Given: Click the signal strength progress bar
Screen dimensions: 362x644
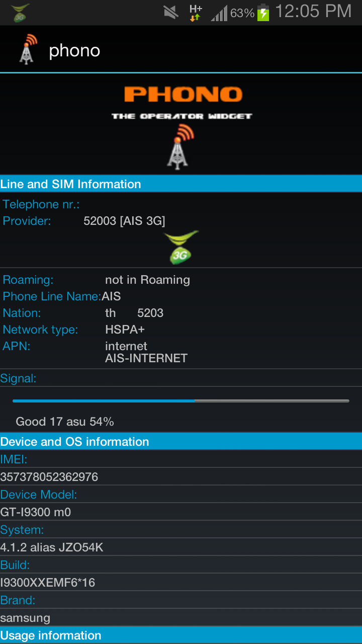Looking at the screenshot, I should [181, 401].
